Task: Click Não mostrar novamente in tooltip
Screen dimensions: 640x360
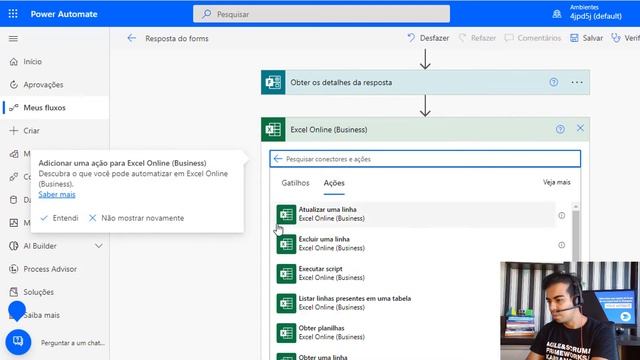Action: [x=136, y=218]
